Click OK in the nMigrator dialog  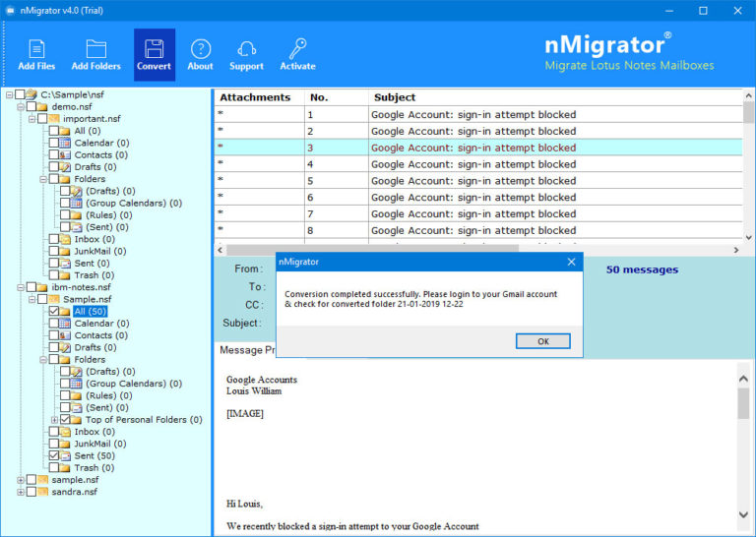click(543, 341)
